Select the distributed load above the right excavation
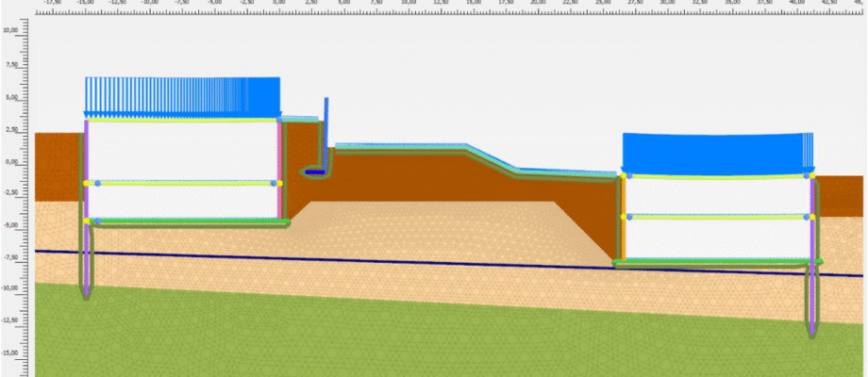The height and width of the screenshot is (377, 868). [x=718, y=153]
